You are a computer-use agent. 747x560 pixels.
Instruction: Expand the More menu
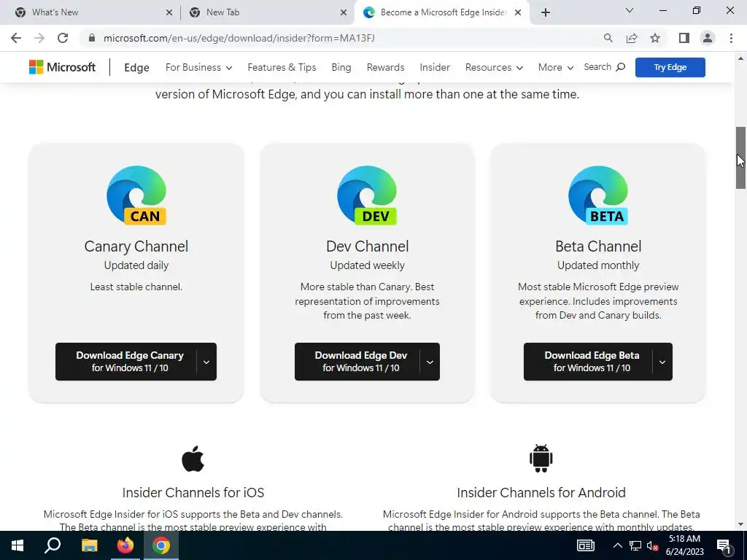pos(555,67)
